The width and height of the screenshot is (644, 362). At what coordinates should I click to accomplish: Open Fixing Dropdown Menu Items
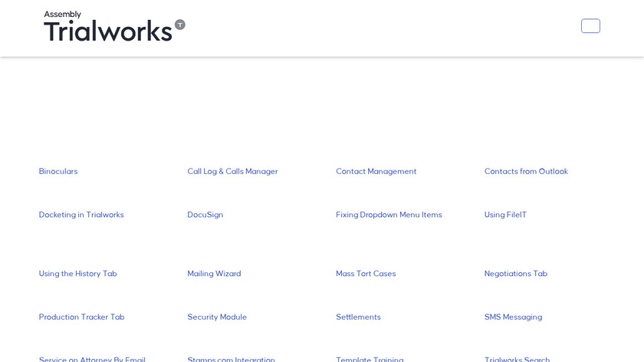click(389, 215)
